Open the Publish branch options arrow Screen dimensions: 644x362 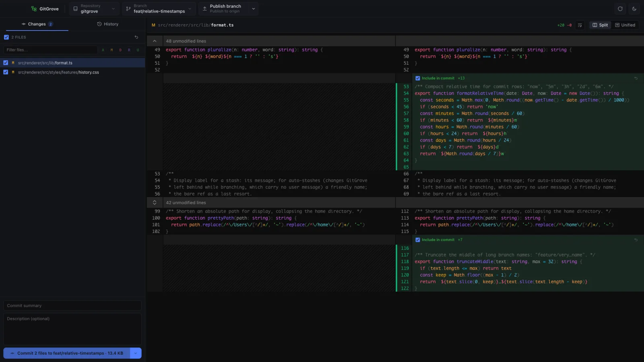tap(254, 8)
